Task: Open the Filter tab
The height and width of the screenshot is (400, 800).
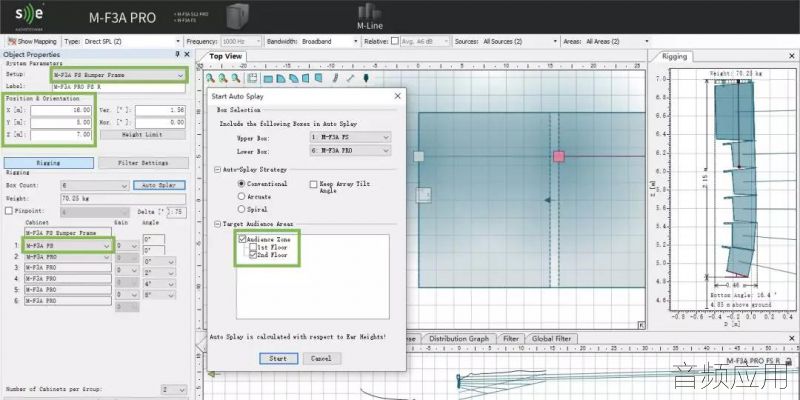Action: 511,338
